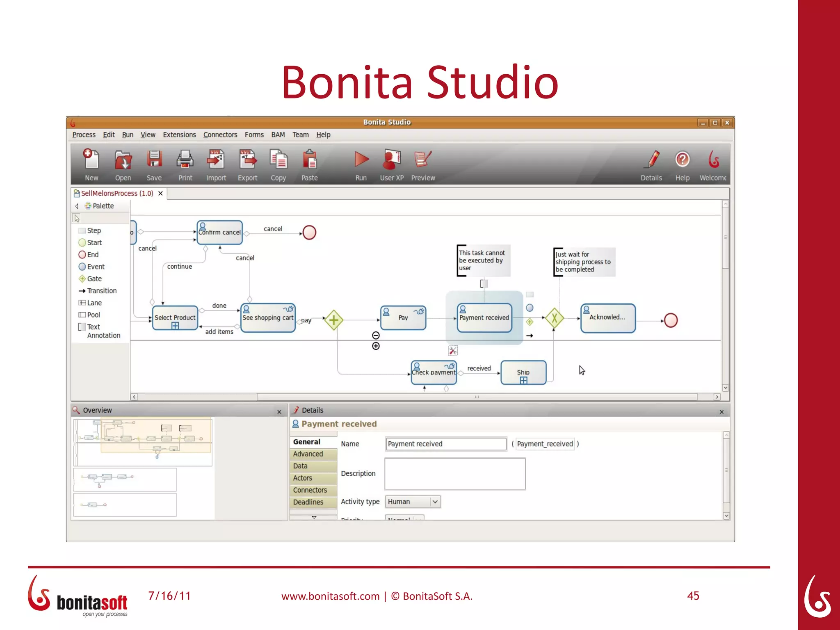Viewport: 840px width, 630px height.
Task: Open the Connectors menu
Action: click(220, 135)
